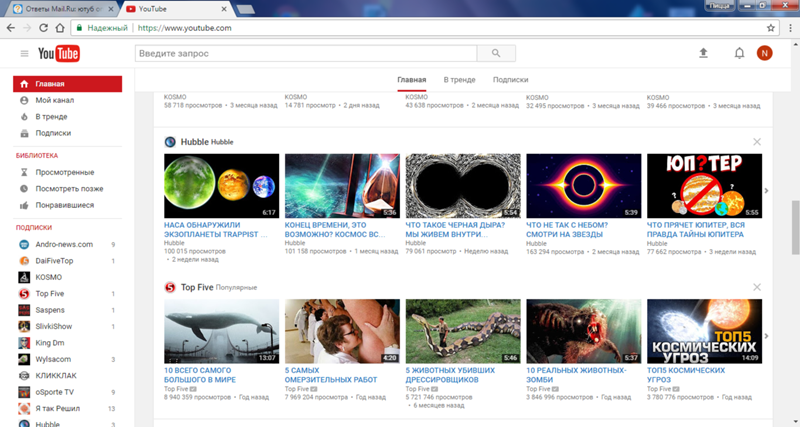Viewport: 800px width, 427px height.
Task: Open Chrome's three-dot menu
Action: pyautogui.click(x=790, y=28)
